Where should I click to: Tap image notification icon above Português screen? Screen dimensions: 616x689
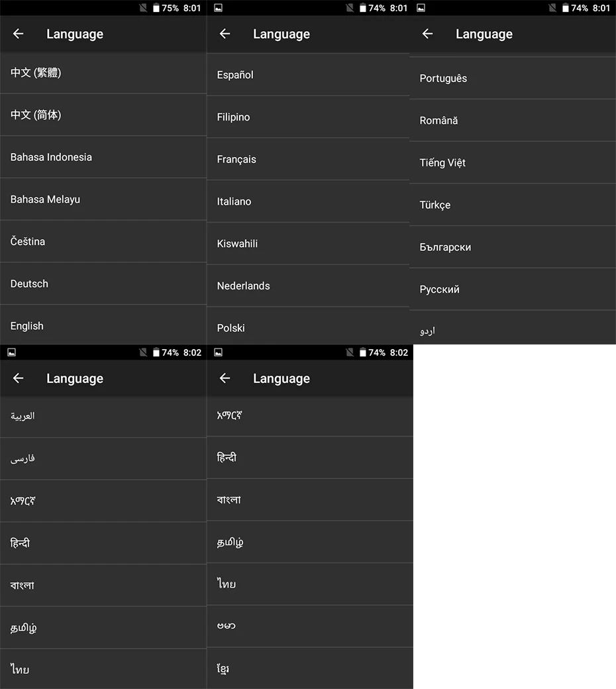[x=421, y=8]
